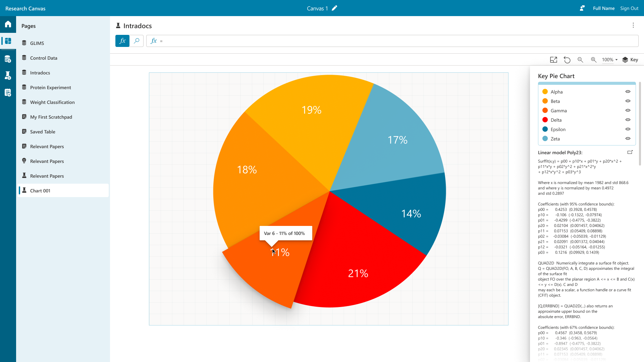Open the three-dot more options menu
644x362 pixels.
(633, 25)
